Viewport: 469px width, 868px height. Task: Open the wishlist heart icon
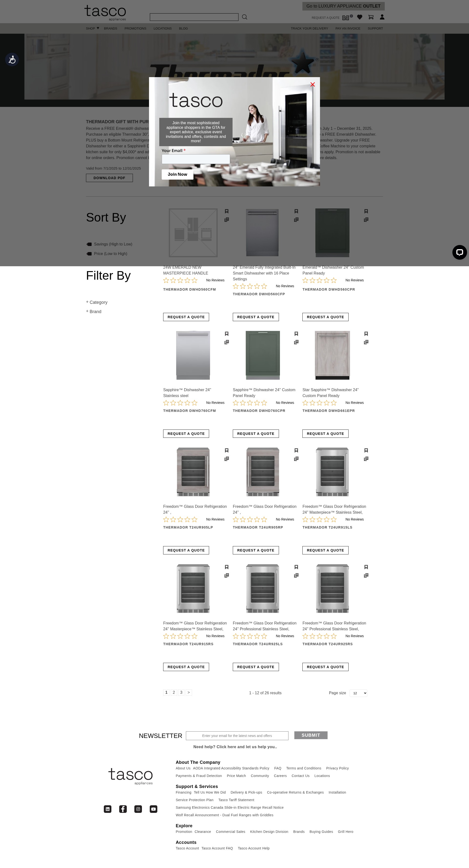[x=360, y=17]
